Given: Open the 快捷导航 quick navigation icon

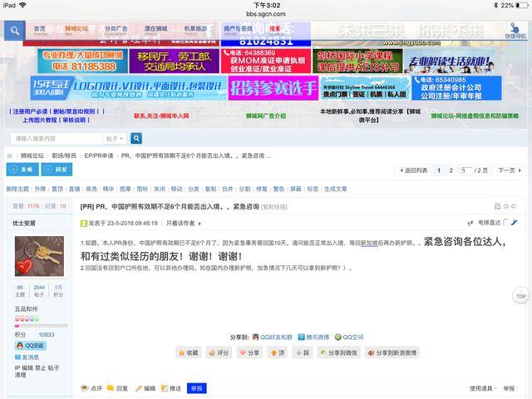Looking at the screenshot, I should (515, 32).
